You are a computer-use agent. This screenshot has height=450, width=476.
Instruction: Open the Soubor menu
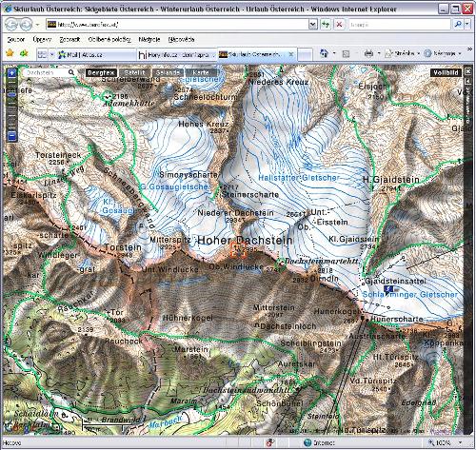pos(16,40)
